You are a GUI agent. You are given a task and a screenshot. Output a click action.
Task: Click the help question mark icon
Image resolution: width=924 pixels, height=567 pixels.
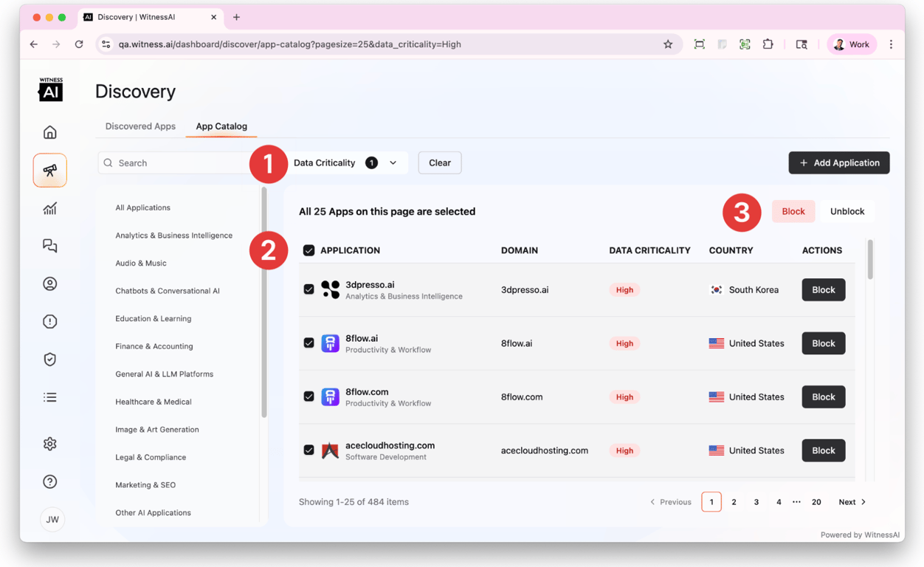(50, 481)
